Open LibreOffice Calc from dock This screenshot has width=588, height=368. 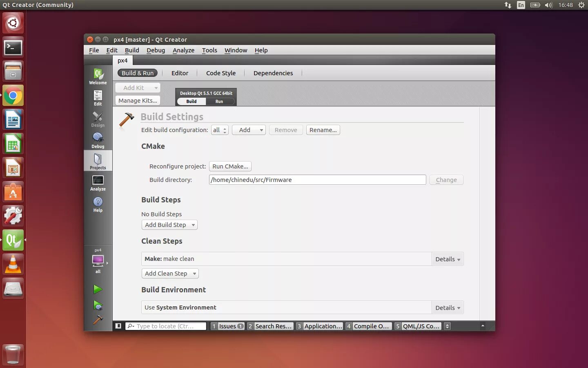13,144
